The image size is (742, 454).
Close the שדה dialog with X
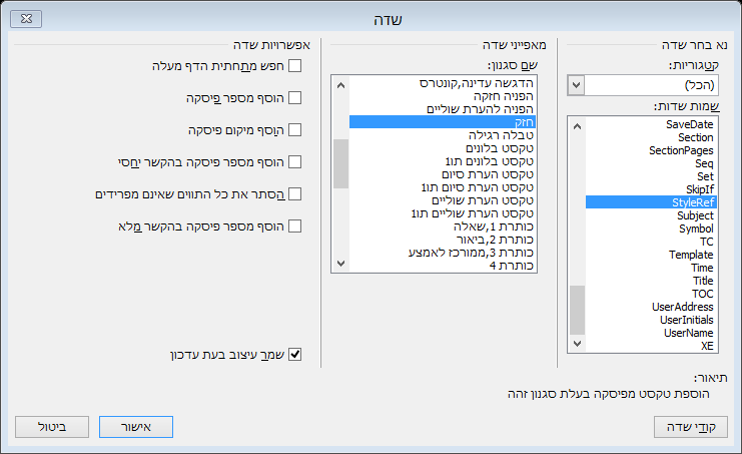(28, 18)
